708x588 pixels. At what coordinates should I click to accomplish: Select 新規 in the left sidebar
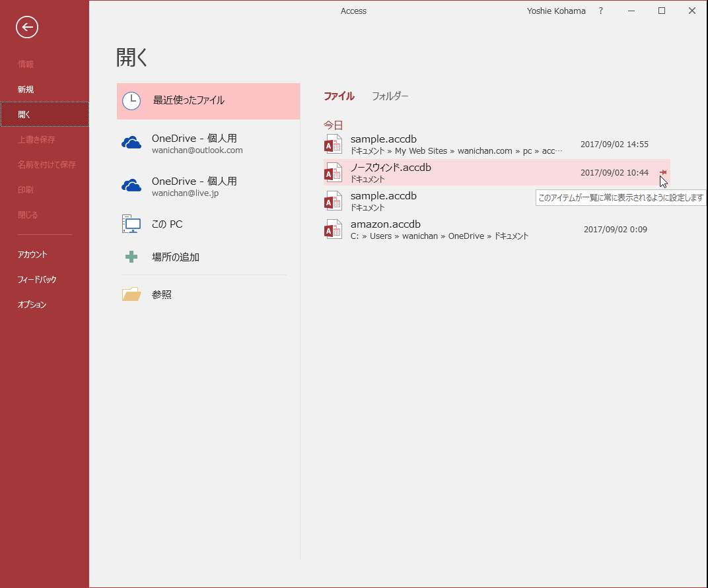click(x=26, y=89)
